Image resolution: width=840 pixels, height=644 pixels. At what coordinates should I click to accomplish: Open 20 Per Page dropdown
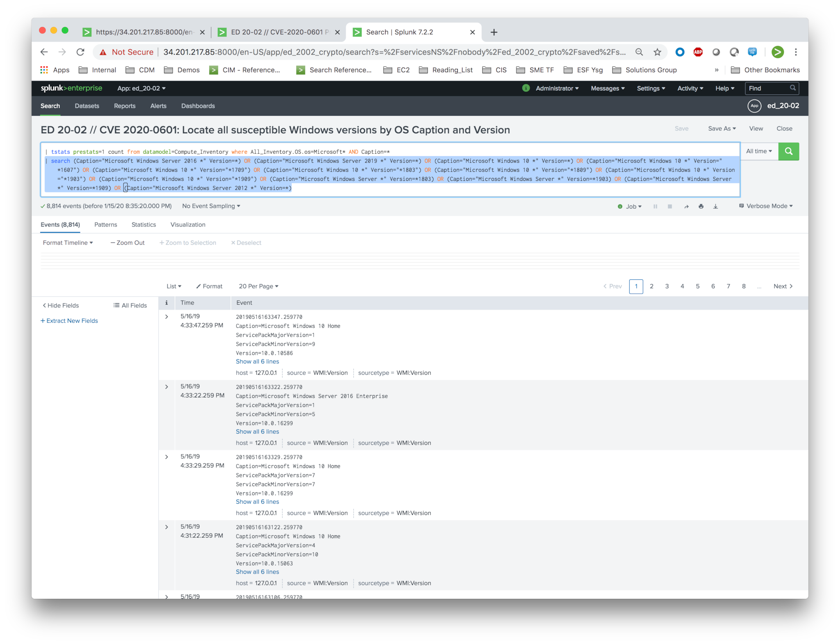coord(258,286)
